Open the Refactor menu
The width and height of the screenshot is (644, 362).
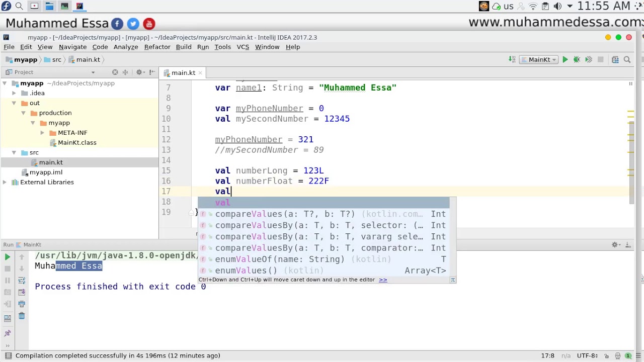(157, 47)
